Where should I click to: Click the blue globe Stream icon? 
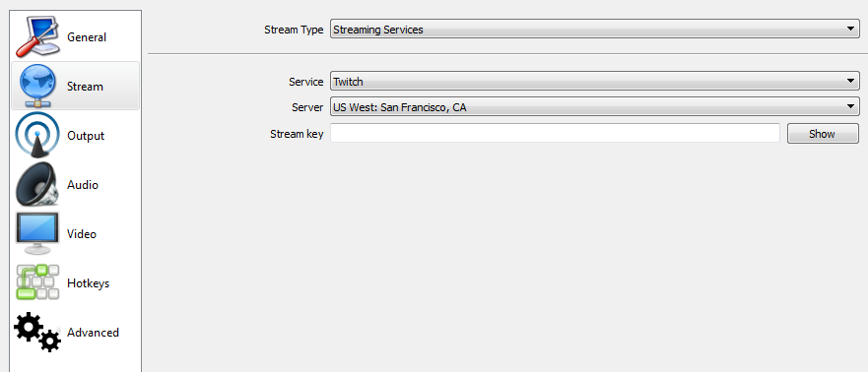point(37,87)
